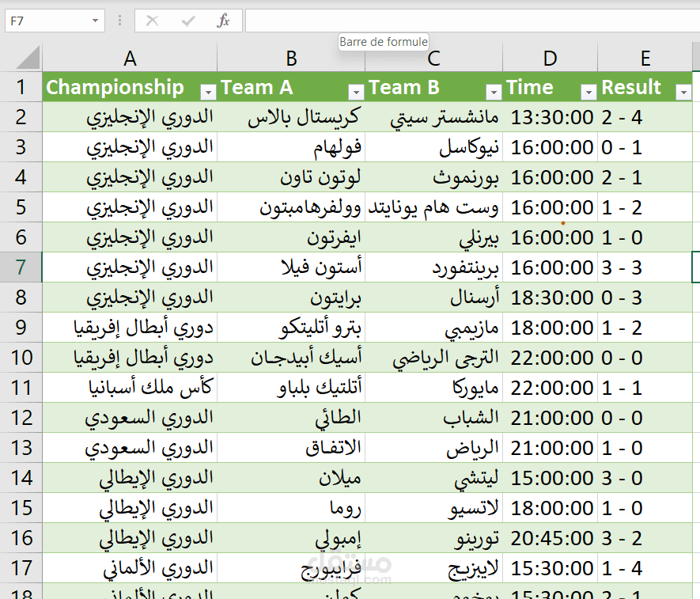Select column B header
Viewport: 700px width, 599px height.
[291, 58]
